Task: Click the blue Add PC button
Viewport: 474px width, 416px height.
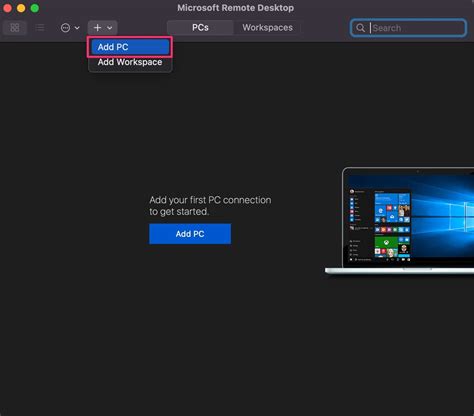Action: [190, 234]
